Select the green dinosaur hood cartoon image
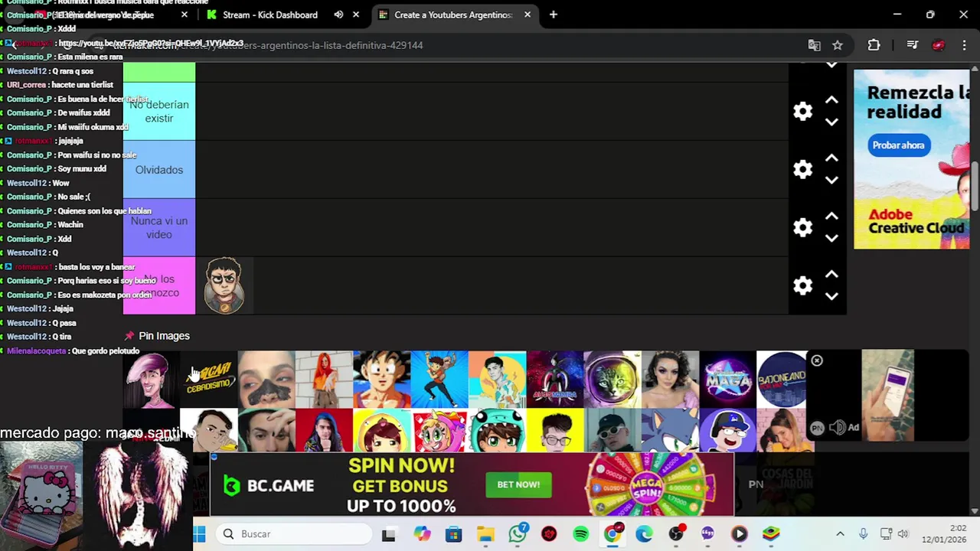980x551 pixels. pos(496,430)
